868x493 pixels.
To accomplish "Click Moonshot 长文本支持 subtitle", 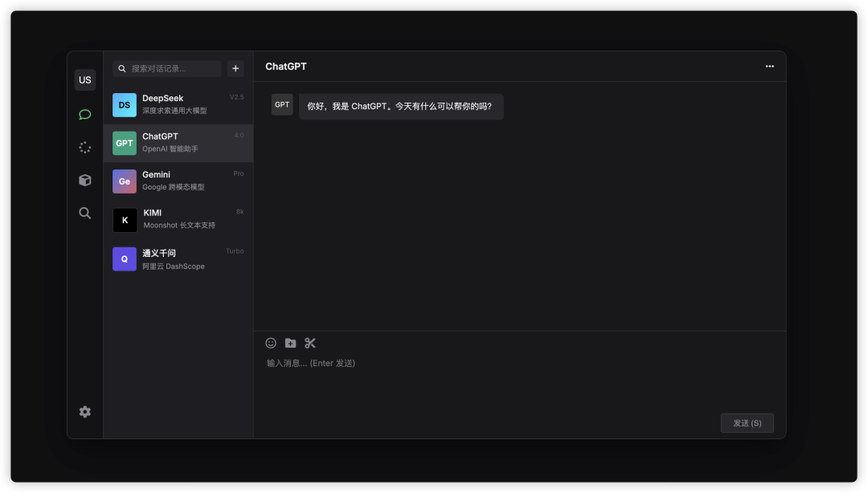I will coord(179,225).
